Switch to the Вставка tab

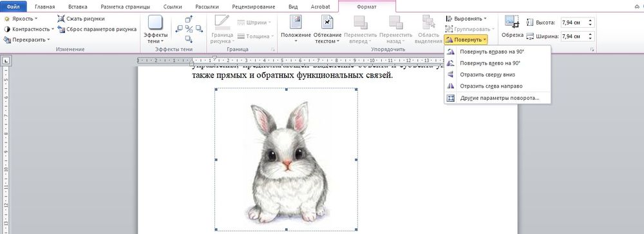(78, 7)
